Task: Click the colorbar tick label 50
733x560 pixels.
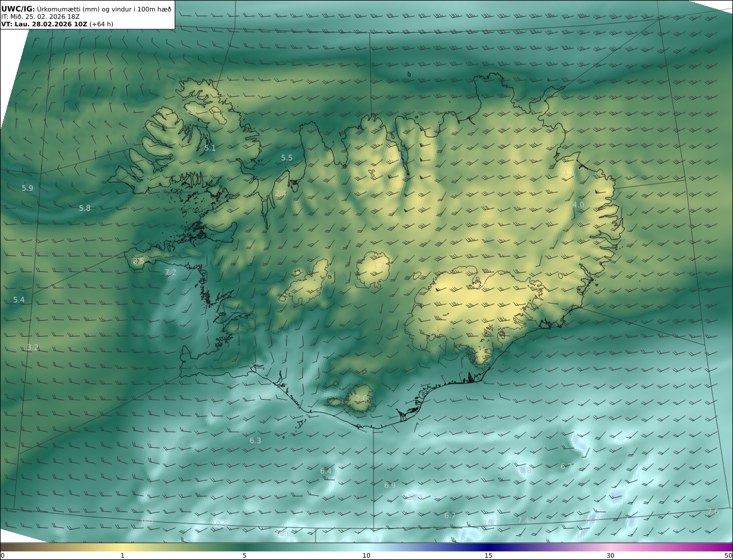Action: tap(728, 555)
